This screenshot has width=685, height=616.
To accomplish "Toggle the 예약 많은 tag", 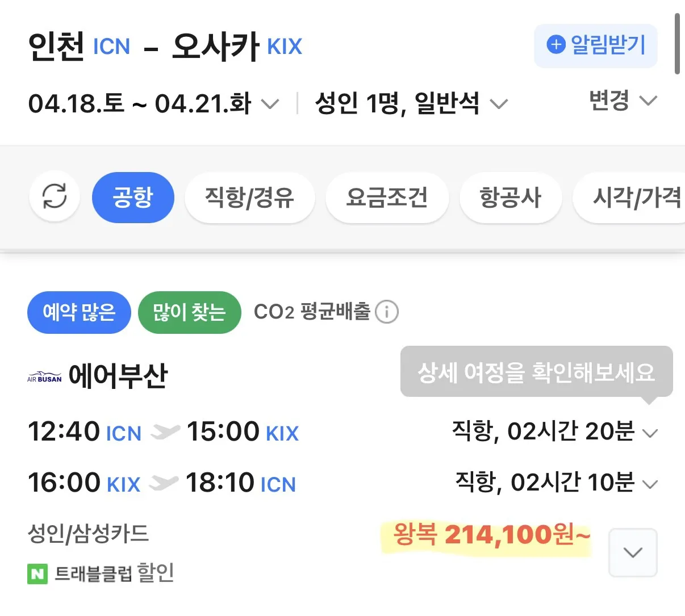I will click(79, 312).
